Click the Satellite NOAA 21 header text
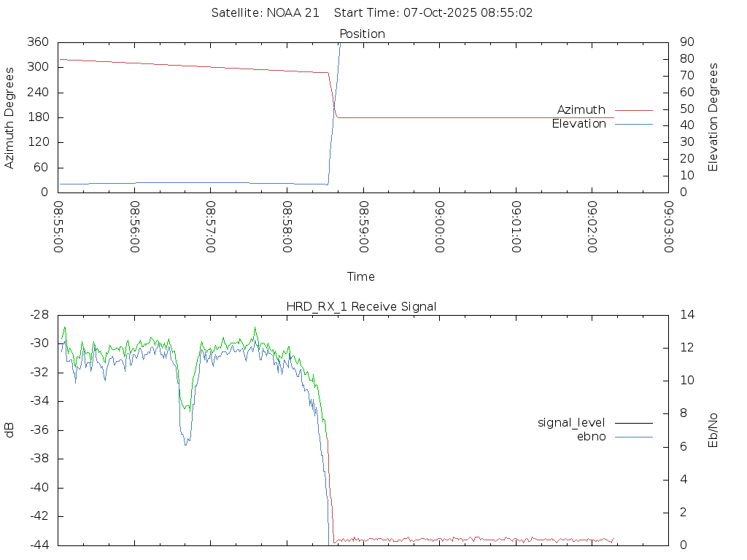 265,13
